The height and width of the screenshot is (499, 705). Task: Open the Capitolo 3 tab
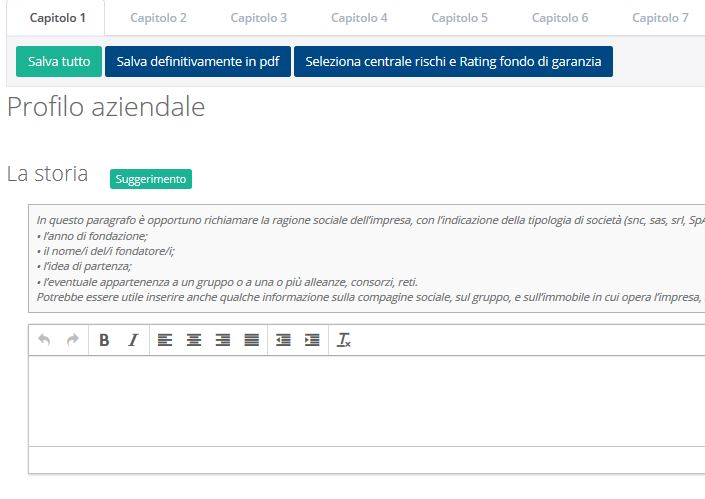(x=259, y=18)
